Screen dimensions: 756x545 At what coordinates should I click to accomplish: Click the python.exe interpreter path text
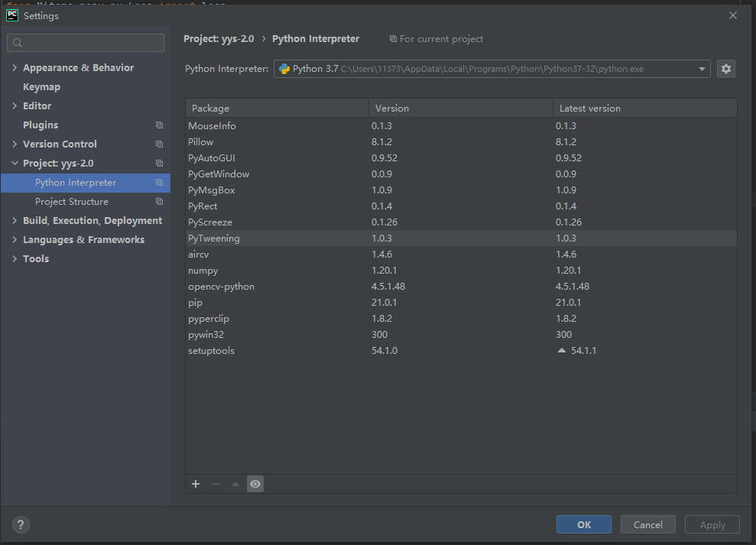point(492,69)
